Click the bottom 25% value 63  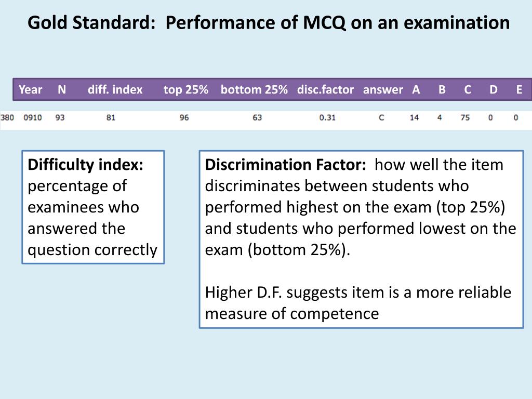257,118
